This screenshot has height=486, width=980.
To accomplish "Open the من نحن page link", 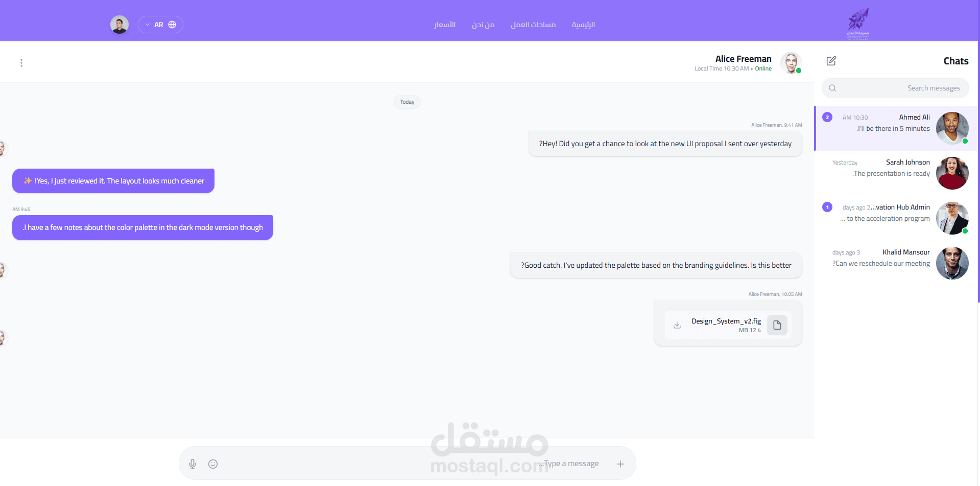I will (x=483, y=25).
